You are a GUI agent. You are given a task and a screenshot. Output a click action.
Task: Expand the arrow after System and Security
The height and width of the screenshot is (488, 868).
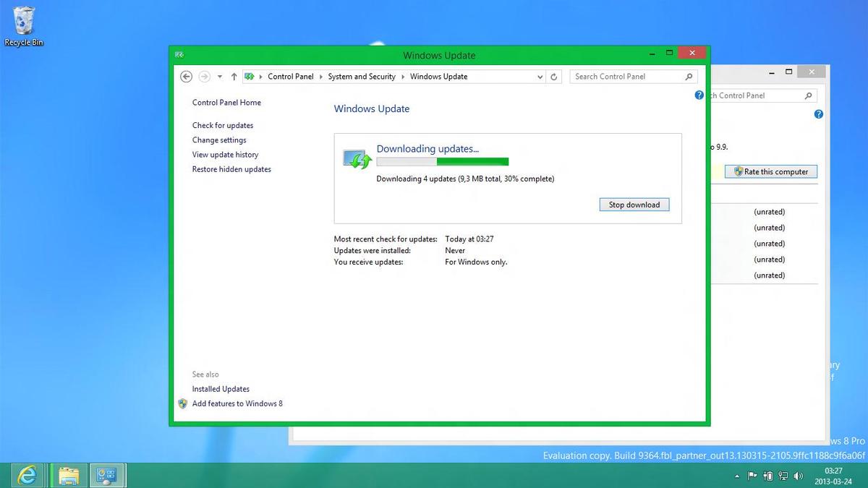[403, 77]
